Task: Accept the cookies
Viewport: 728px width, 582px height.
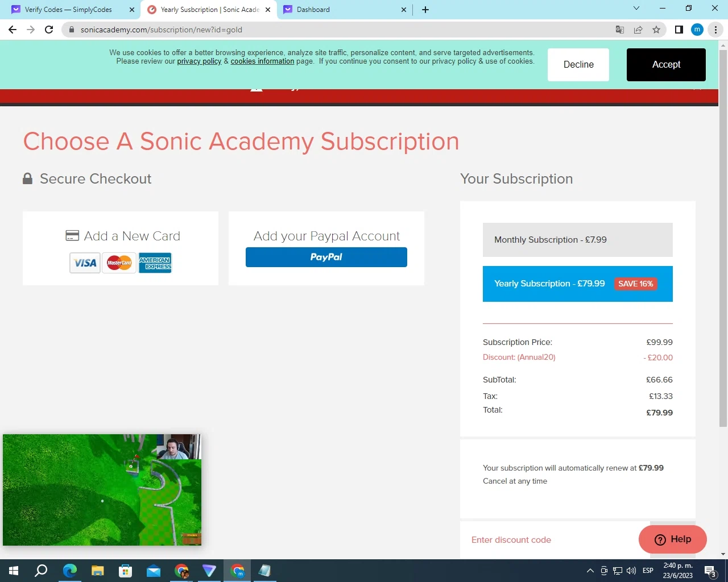Action: click(x=666, y=65)
